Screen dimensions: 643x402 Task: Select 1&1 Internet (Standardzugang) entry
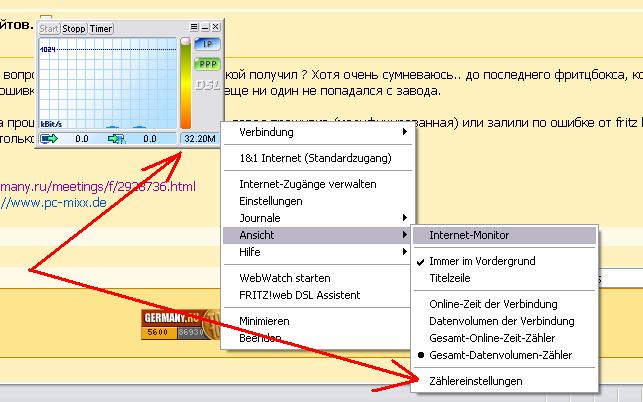click(317, 158)
